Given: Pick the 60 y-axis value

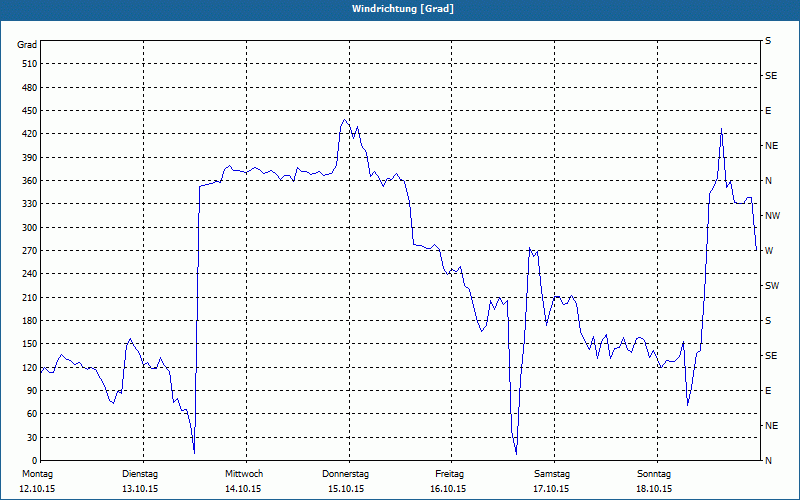Looking at the screenshot, I should 31,414.
